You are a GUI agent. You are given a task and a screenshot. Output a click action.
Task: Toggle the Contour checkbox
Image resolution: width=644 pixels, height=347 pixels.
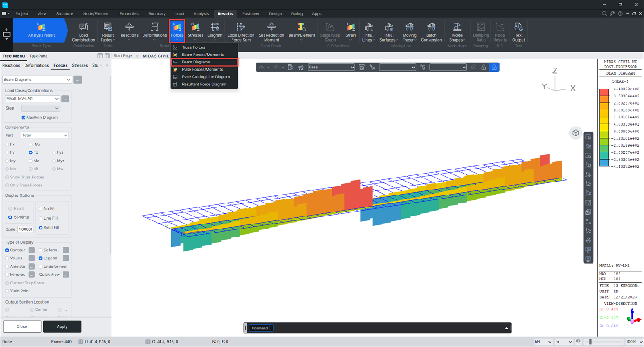[x=8, y=250]
